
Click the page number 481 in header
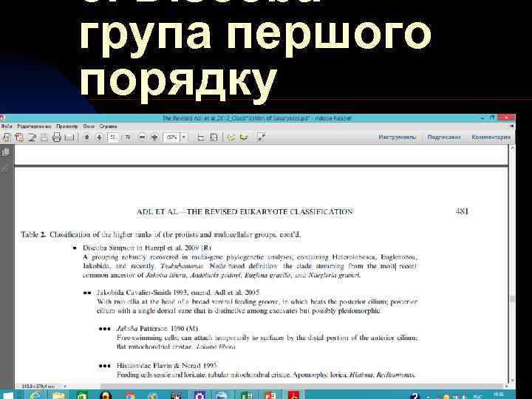(x=462, y=211)
